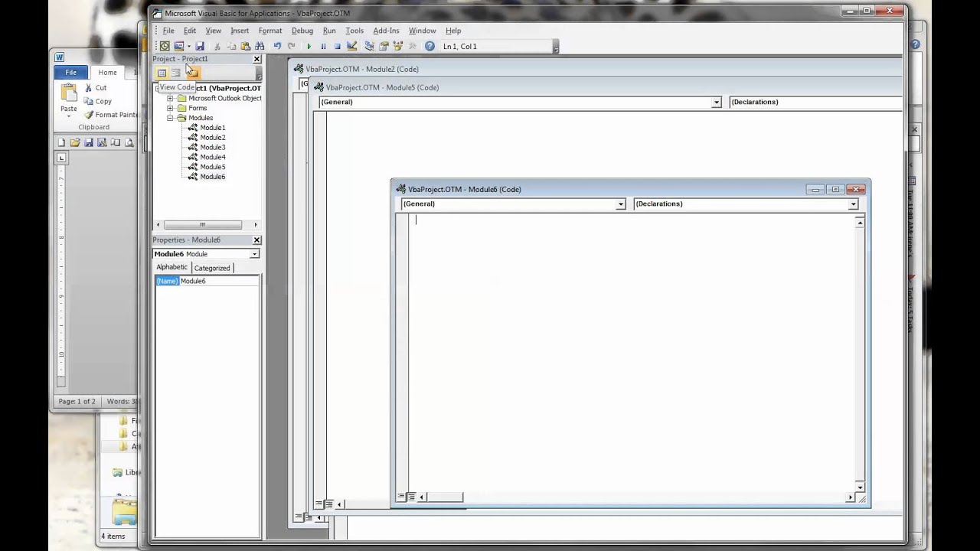This screenshot has width=980, height=551.
Task: Click the Redo icon in VBA toolbar
Action: [291, 46]
